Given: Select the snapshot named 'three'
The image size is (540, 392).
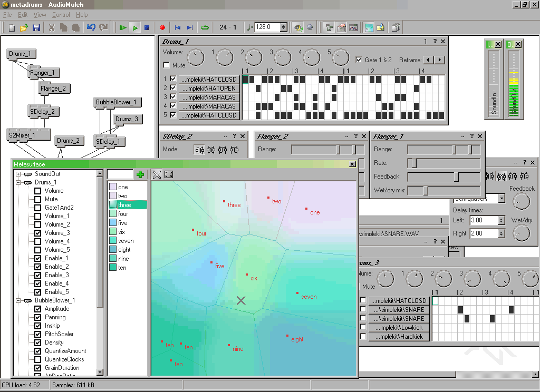Looking at the screenshot, I should 127,205.
